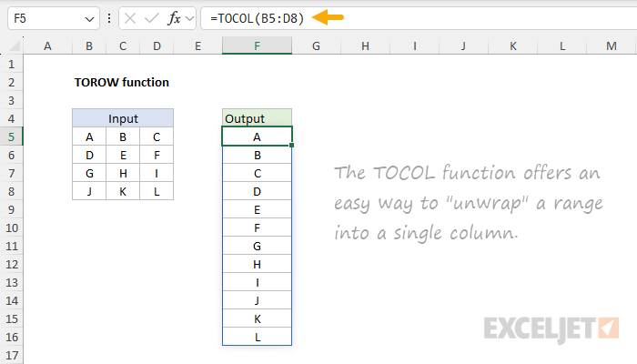Select column M header
Screen dimensions: 637x364
tap(612, 45)
